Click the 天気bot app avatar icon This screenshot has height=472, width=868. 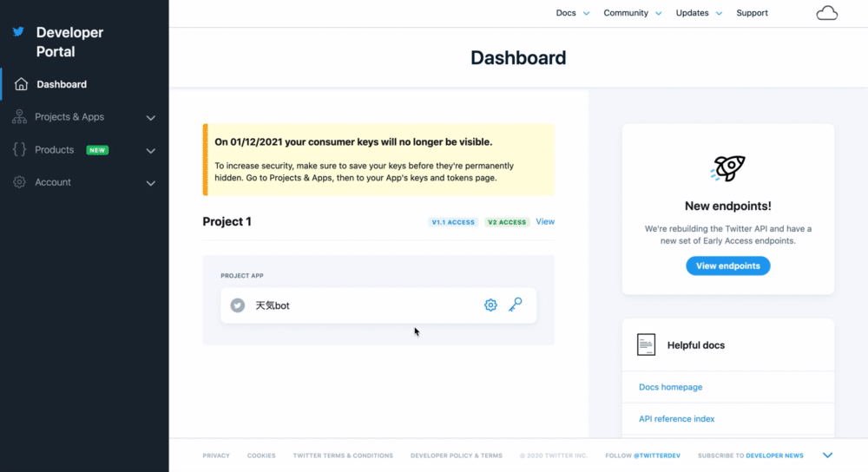point(238,305)
